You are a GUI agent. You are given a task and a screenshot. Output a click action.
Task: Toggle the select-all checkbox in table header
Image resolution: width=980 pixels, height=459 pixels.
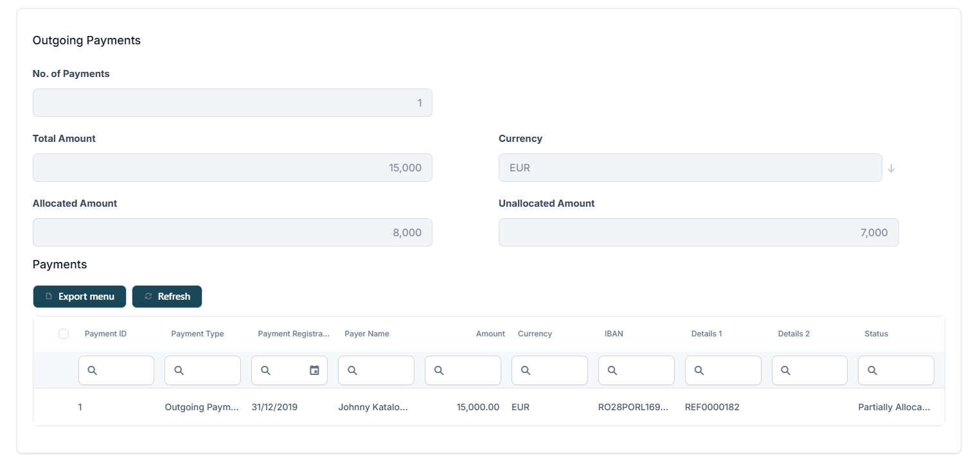(64, 334)
